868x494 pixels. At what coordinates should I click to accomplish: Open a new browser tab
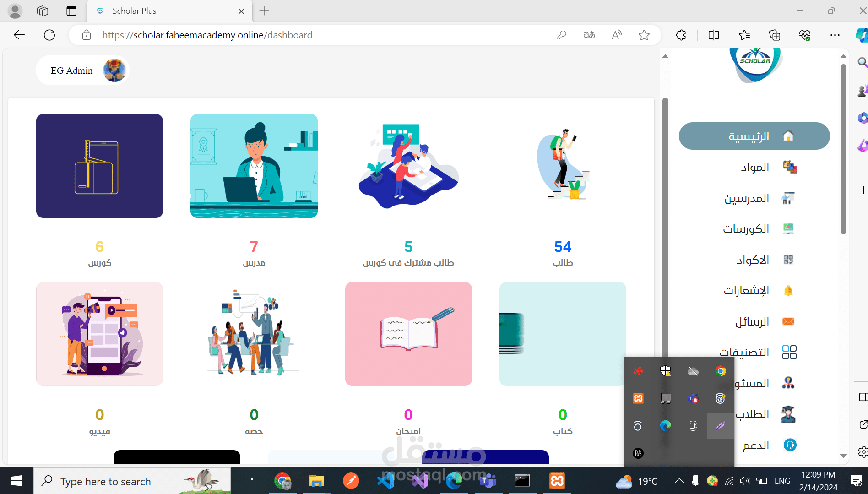tap(264, 11)
